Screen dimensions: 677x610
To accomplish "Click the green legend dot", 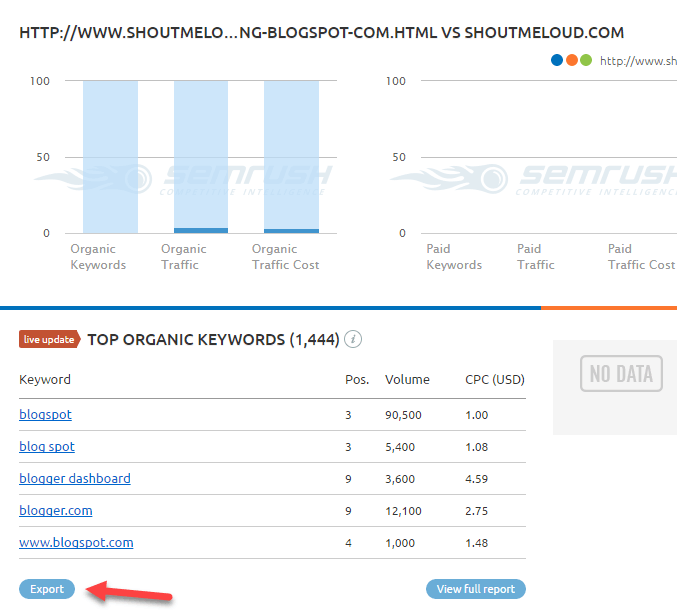I will pos(586,60).
